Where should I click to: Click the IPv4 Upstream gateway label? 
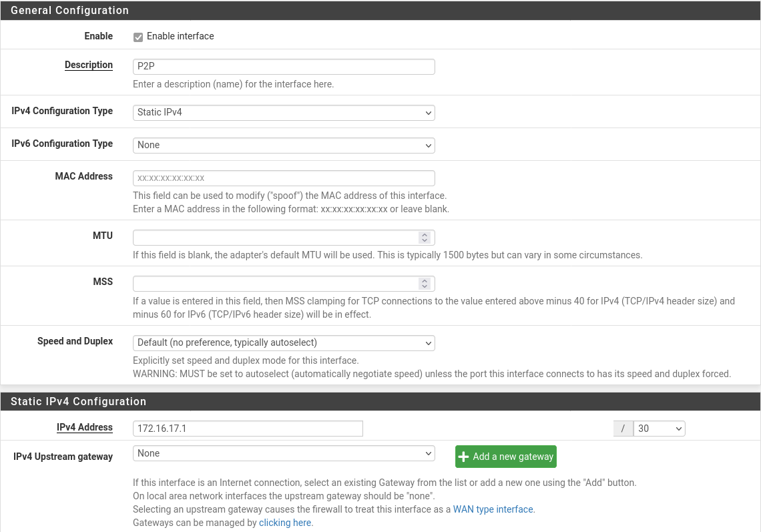tap(63, 457)
